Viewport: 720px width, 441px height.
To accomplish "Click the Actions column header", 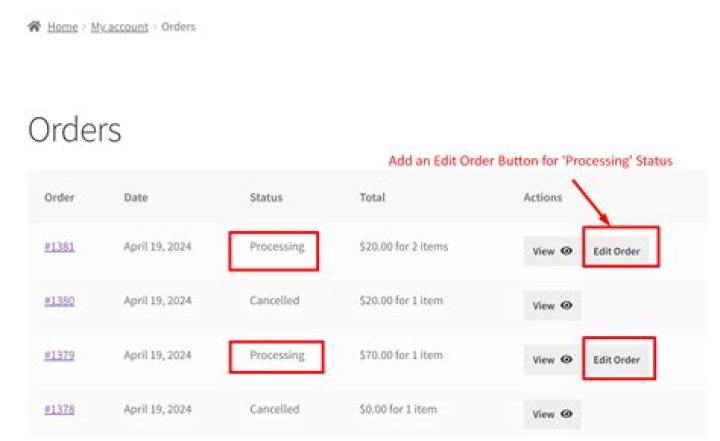I will click(x=543, y=198).
